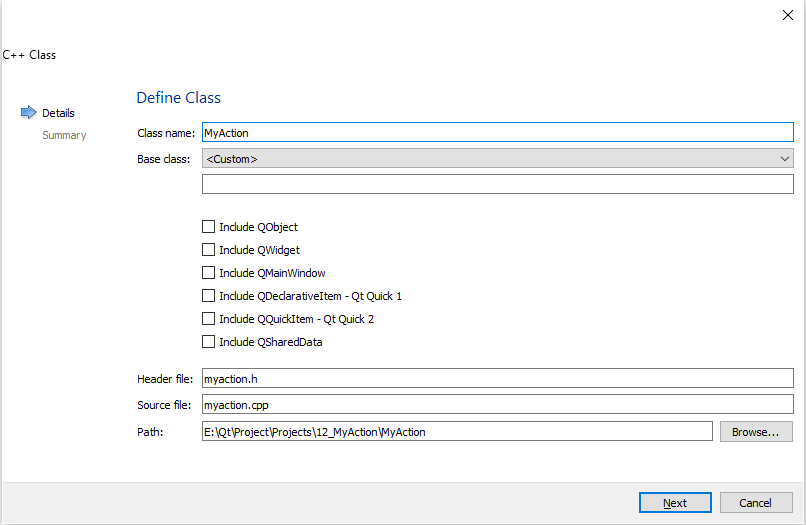Click the Source file: label
Image resolution: width=806 pixels, height=525 pixels.
coord(164,405)
